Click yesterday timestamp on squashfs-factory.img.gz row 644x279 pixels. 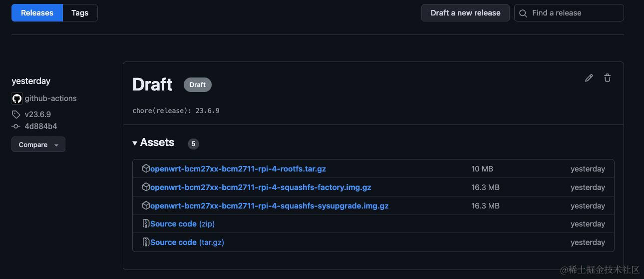[x=588, y=187]
